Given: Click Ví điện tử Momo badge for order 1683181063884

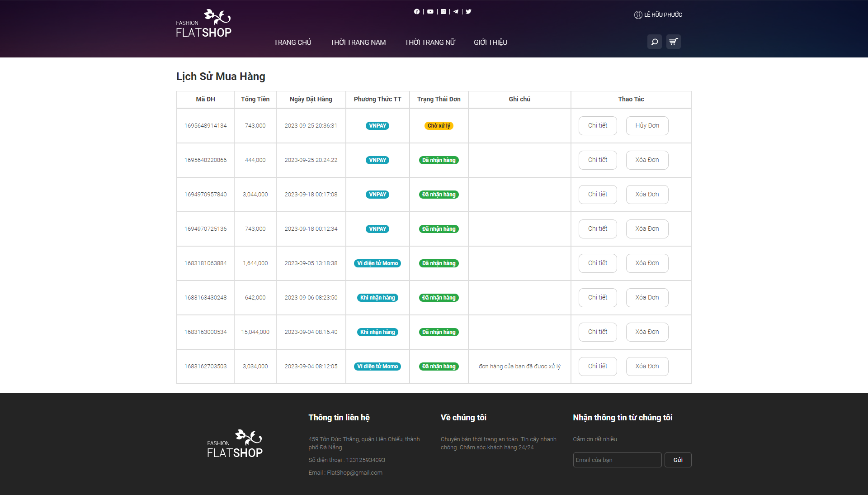Looking at the screenshot, I should pyautogui.click(x=377, y=263).
